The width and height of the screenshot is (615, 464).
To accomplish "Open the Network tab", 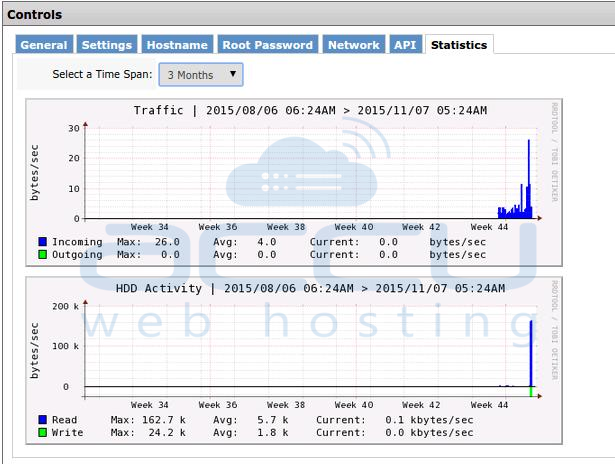I will tap(354, 45).
